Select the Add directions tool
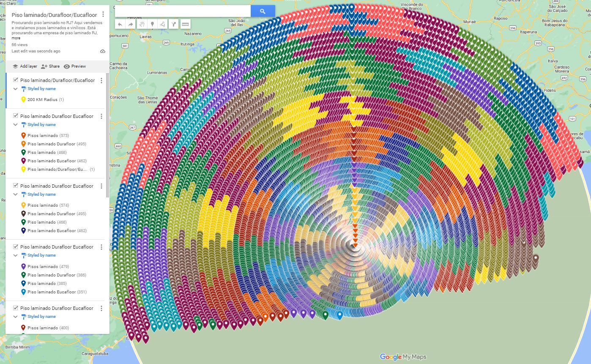Image resolution: width=591 pixels, height=364 pixels. click(174, 24)
